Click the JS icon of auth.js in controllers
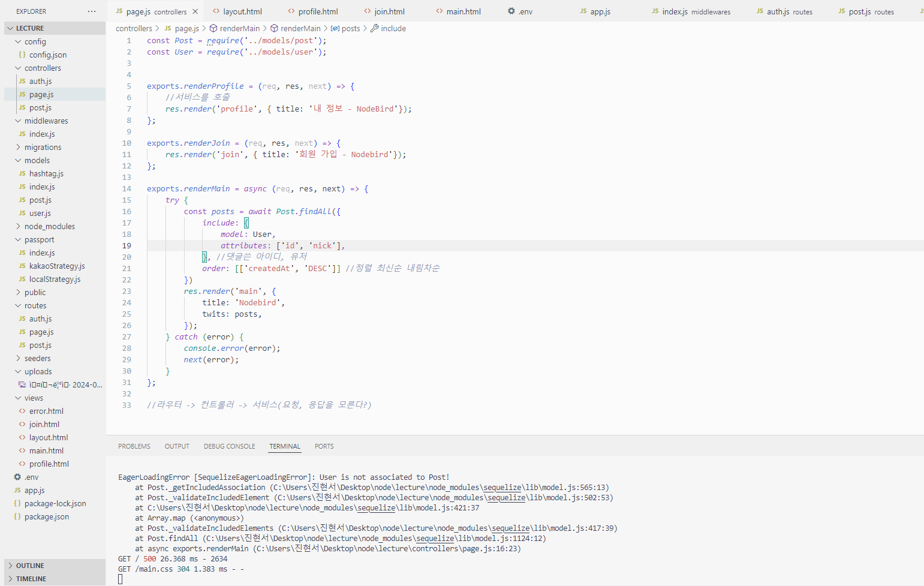 pyautogui.click(x=22, y=81)
